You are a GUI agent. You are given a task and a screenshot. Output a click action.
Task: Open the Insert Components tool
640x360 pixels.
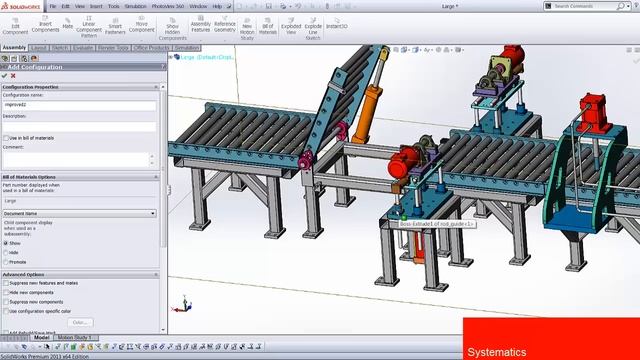[45, 24]
